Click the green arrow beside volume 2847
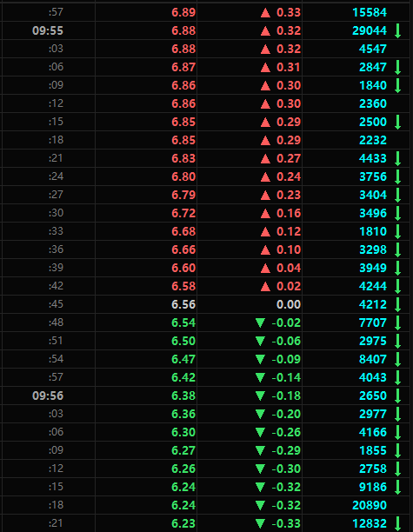This screenshot has height=532, width=413. pos(397,67)
